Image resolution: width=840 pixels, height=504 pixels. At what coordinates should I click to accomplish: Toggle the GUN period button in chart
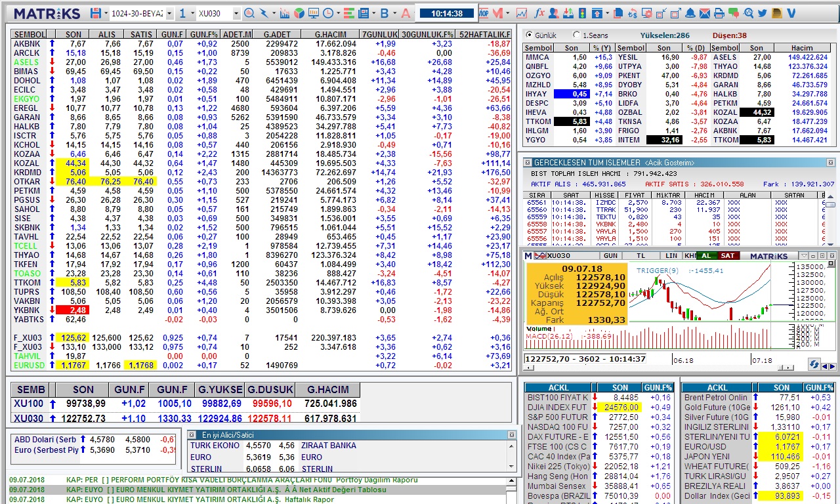[611, 255]
